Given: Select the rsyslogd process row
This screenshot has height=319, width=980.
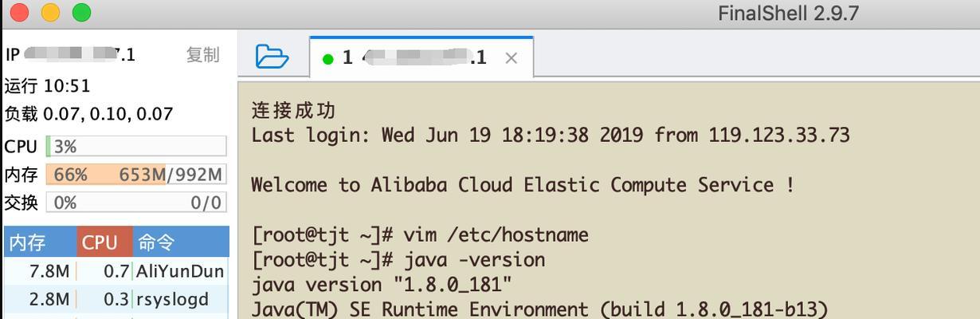Looking at the screenshot, I should click(116, 299).
